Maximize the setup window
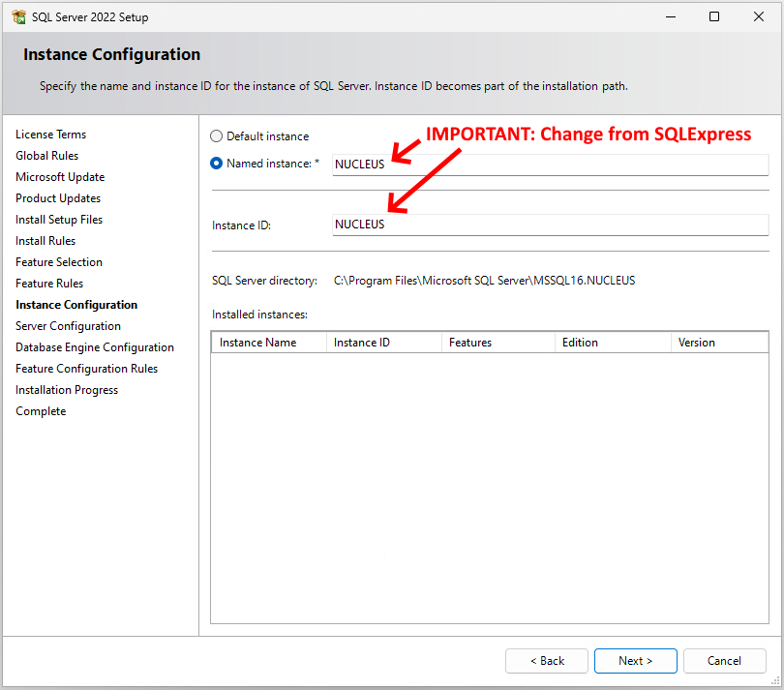 (714, 17)
